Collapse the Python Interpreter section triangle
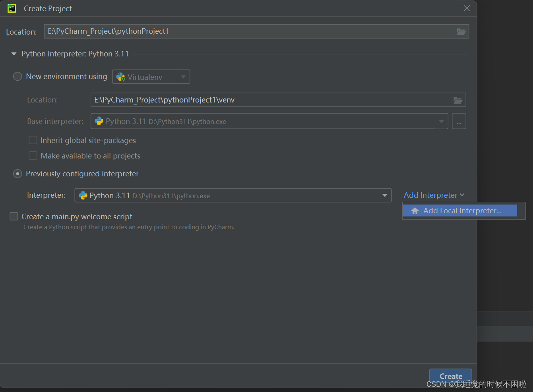This screenshot has height=392, width=533. coord(14,54)
